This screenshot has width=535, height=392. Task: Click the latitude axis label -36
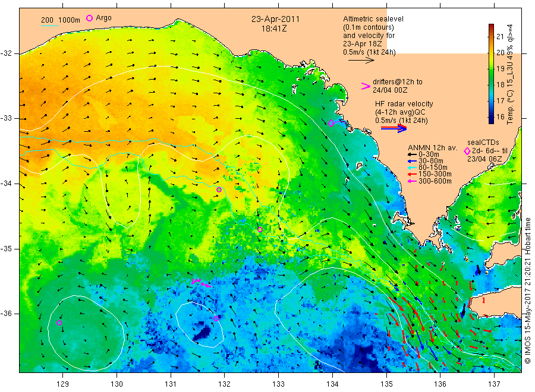tap(6, 314)
